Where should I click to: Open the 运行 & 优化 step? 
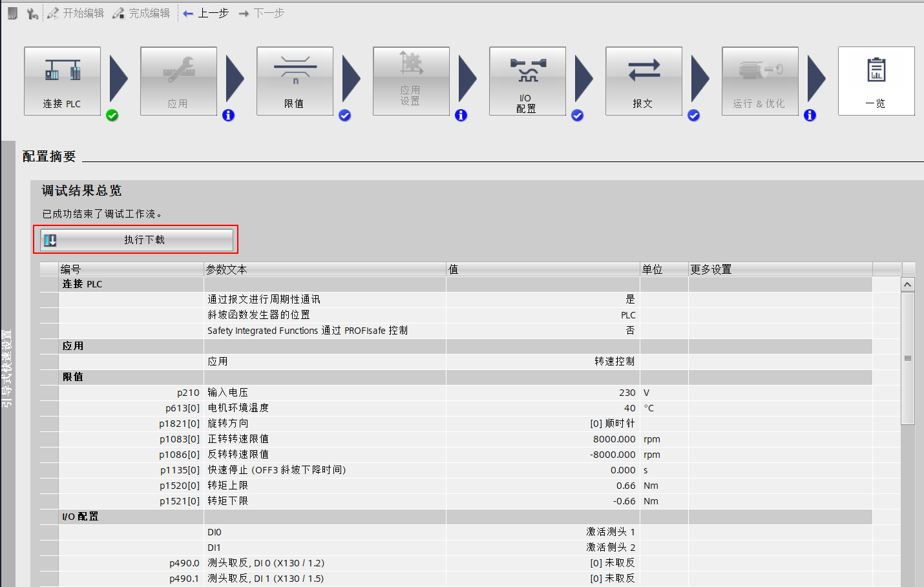[760, 81]
